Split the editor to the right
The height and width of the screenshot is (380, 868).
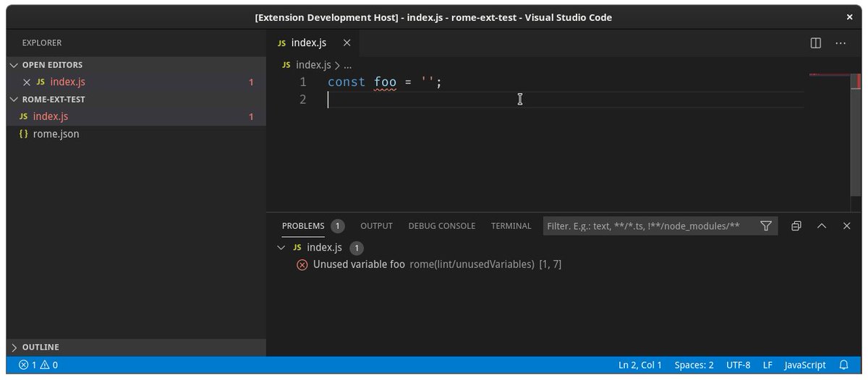[x=815, y=43]
